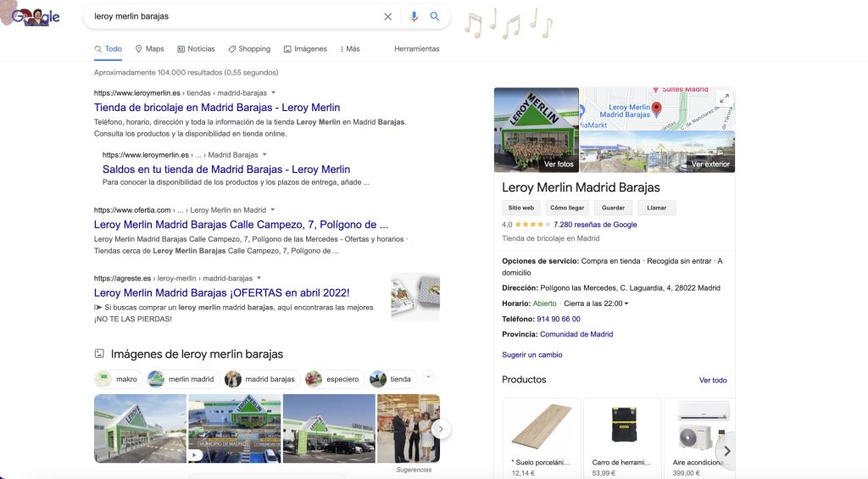Run the search with the magnifier icon

[435, 17]
